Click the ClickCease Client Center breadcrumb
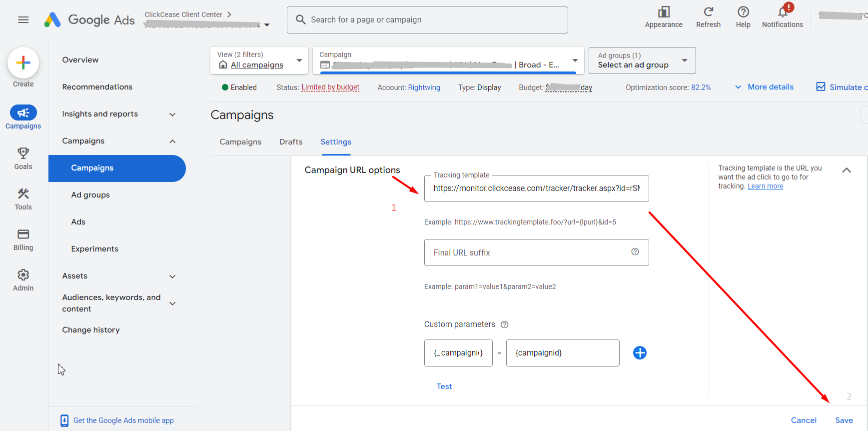The height and width of the screenshot is (431, 868). (x=183, y=14)
